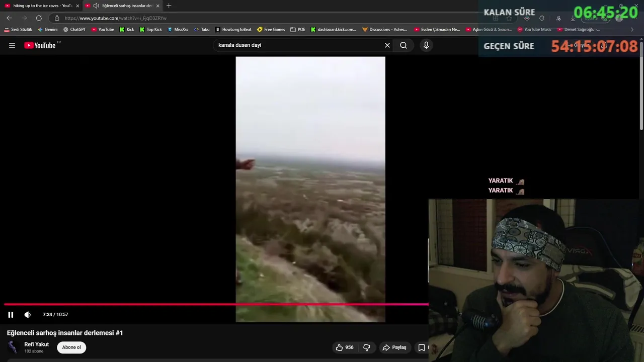This screenshot has height=362, width=644.
Task: Open Kick bookmark
Action: [x=127, y=30]
